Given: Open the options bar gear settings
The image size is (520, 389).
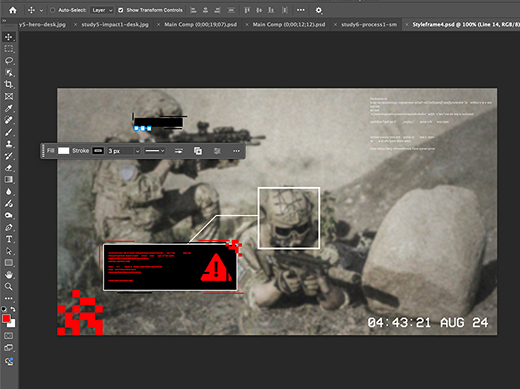Looking at the screenshot, I should (x=319, y=10).
